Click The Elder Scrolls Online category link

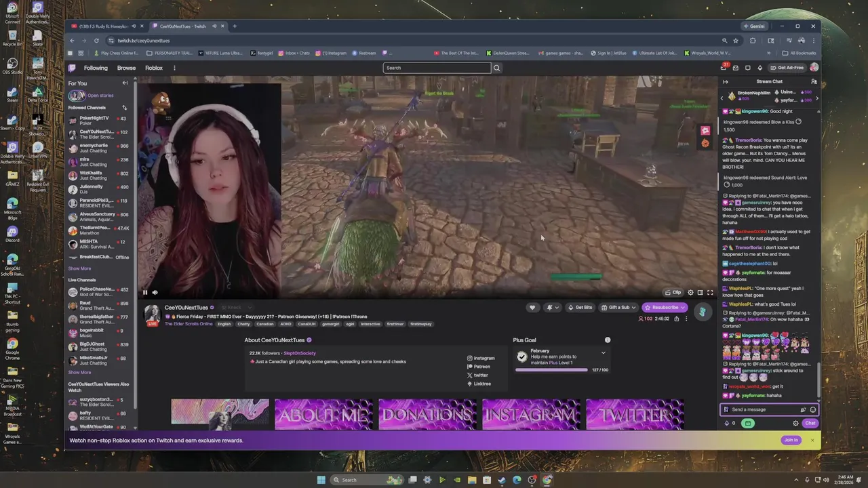(x=189, y=324)
